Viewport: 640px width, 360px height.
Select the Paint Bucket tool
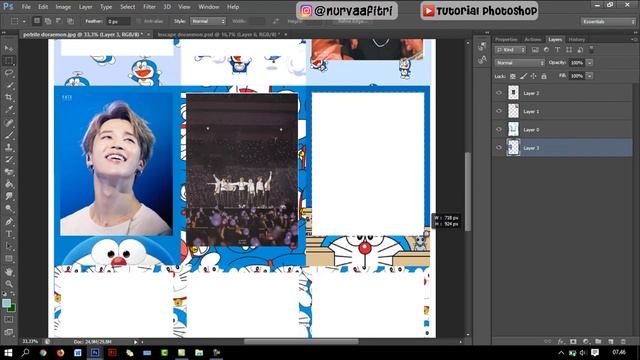pos(9,184)
